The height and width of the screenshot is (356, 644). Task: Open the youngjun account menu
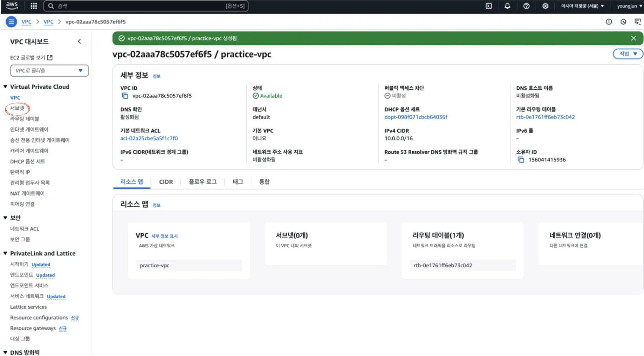click(630, 6)
